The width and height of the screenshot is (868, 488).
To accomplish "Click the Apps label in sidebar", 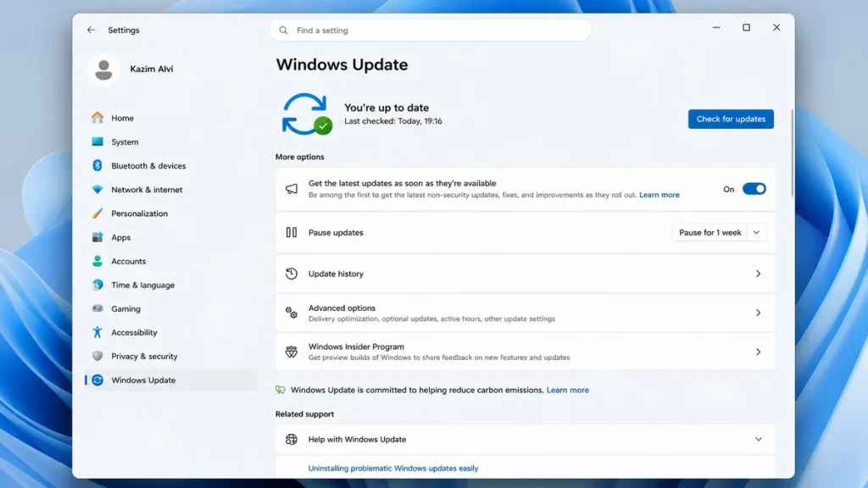I will tap(120, 237).
